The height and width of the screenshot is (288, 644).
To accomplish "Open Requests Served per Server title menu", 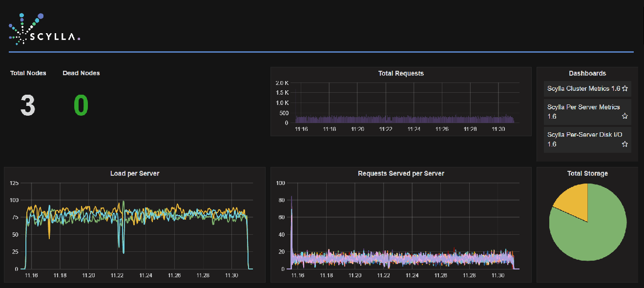I will point(401,173).
